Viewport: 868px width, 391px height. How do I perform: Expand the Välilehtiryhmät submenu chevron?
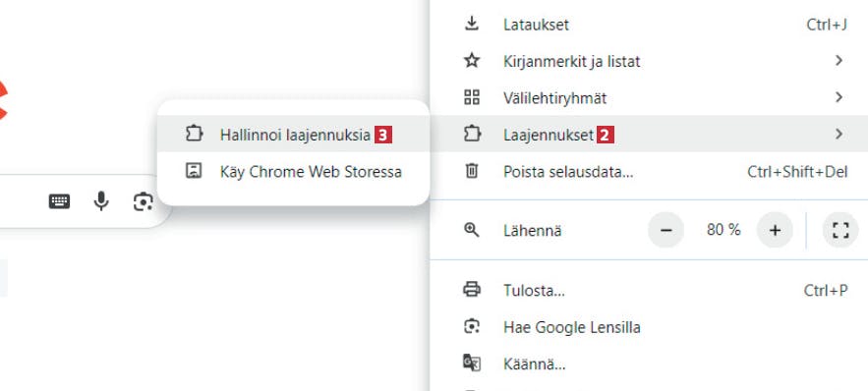pyautogui.click(x=839, y=98)
